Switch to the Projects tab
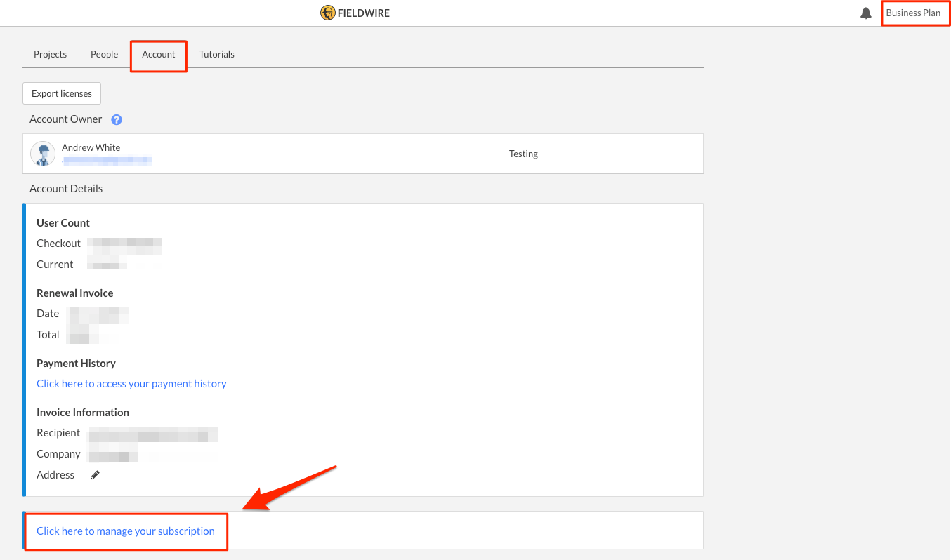Screen dimensions: 951x560 coord(51,54)
